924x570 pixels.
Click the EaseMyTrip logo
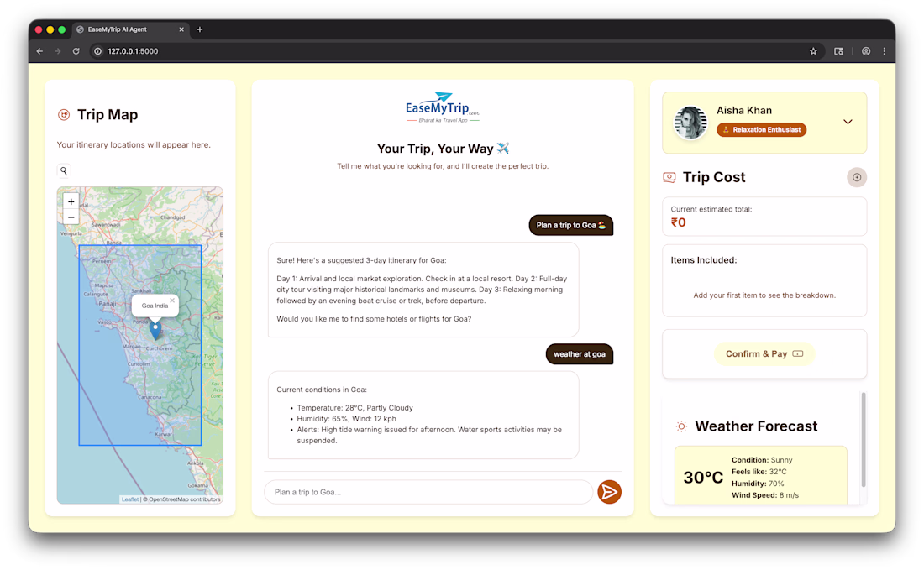[443, 107]
